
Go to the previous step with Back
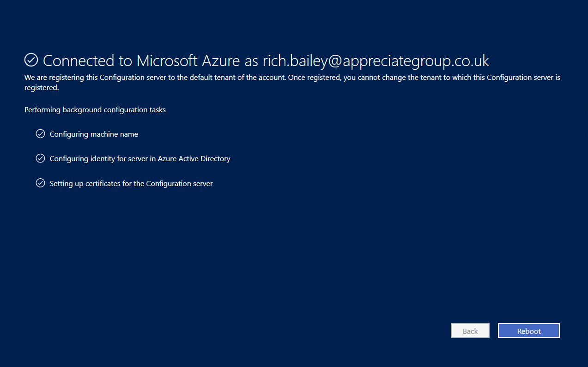click(470, 331)
